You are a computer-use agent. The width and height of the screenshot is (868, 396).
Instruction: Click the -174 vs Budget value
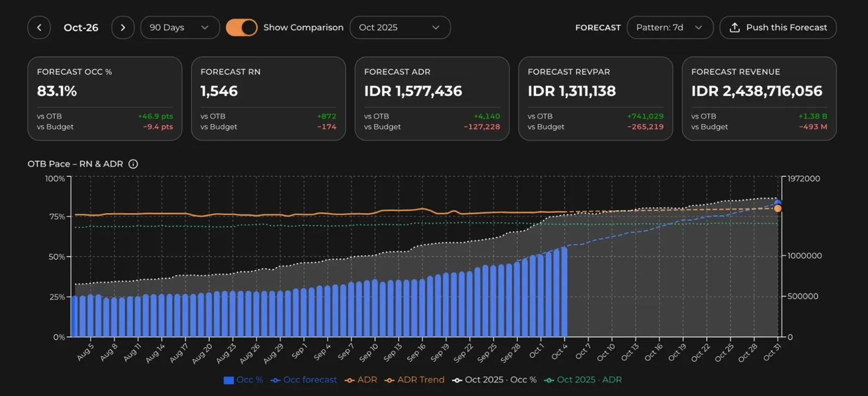(x=327, y=127)
